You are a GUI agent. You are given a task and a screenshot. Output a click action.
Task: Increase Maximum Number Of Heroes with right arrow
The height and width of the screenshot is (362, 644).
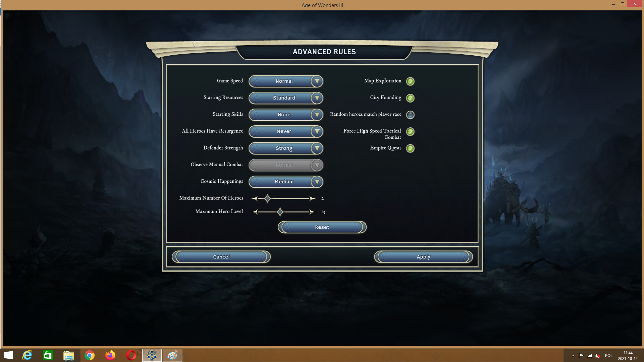312,198
